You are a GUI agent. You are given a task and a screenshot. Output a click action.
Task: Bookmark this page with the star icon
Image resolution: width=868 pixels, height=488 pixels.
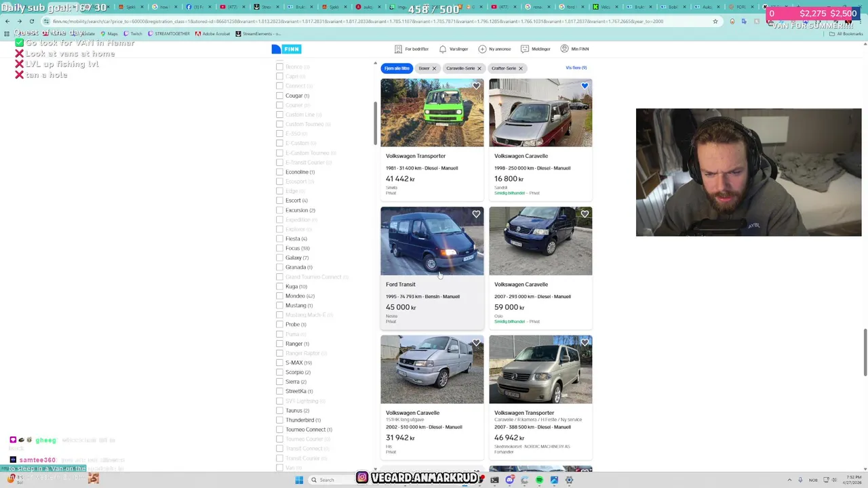pos(715,21)
